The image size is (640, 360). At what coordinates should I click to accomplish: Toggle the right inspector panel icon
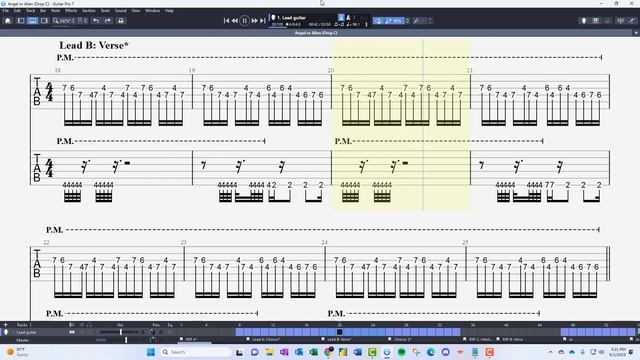(44, 21)
